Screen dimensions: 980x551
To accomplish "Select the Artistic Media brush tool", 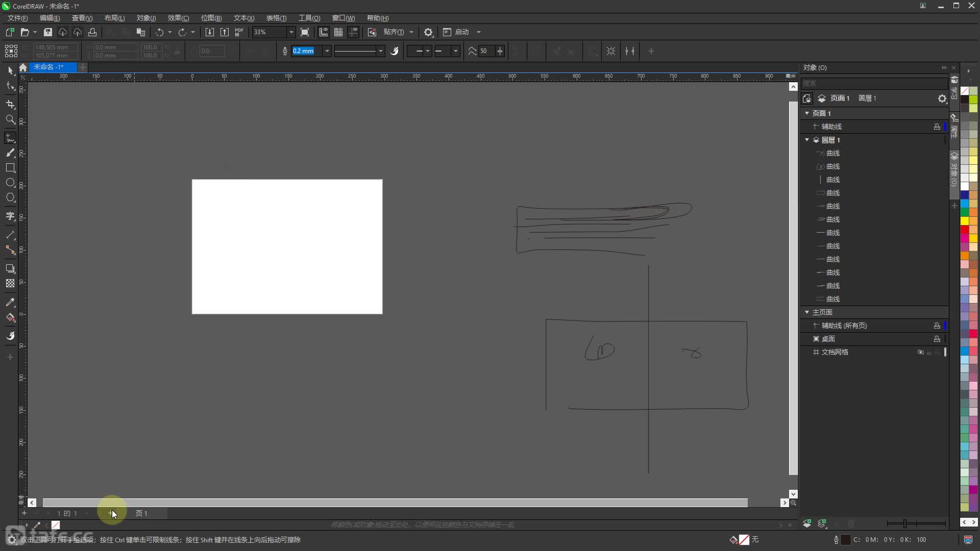I will (10, 153).
